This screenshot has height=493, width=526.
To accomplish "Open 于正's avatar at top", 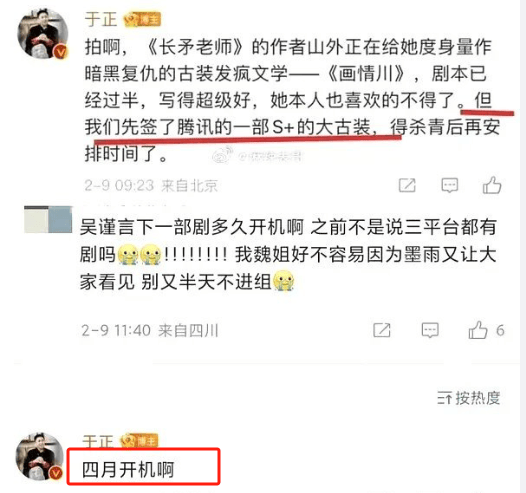I will 43,34.
